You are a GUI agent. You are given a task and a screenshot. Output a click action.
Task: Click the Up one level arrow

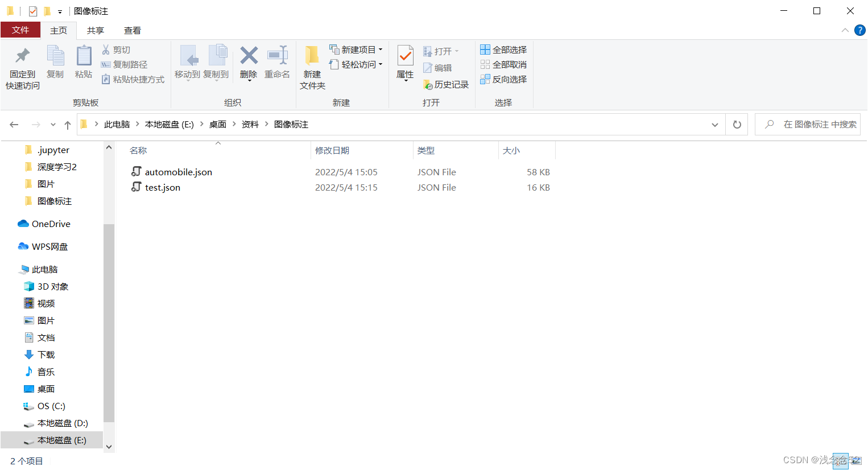68,125
